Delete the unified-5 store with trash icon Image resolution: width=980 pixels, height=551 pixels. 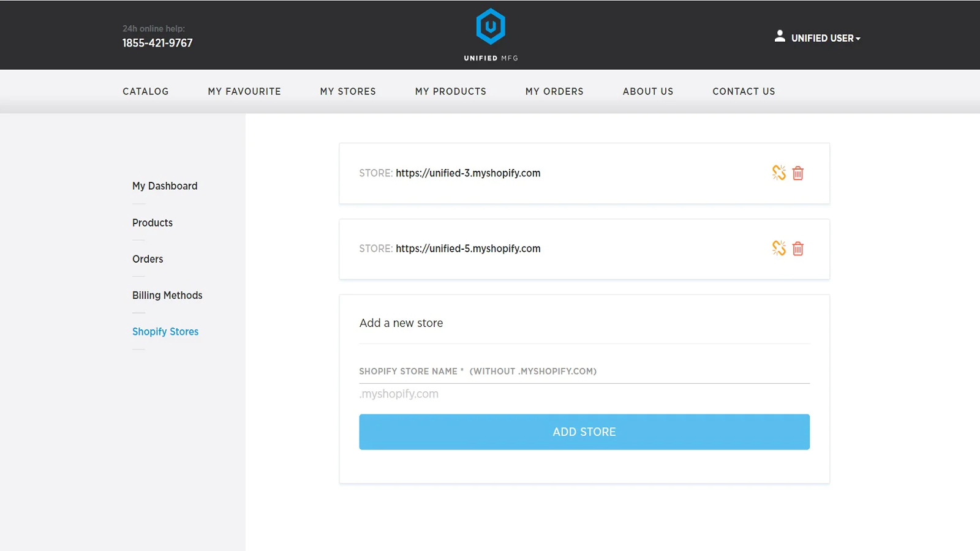pyautogui.click(x=798, y=249)
